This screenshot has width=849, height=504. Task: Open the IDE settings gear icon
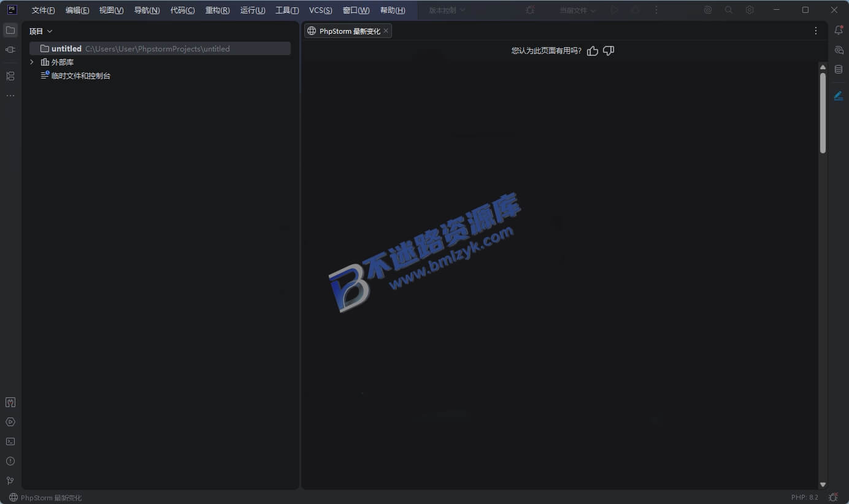pos(750,10)
